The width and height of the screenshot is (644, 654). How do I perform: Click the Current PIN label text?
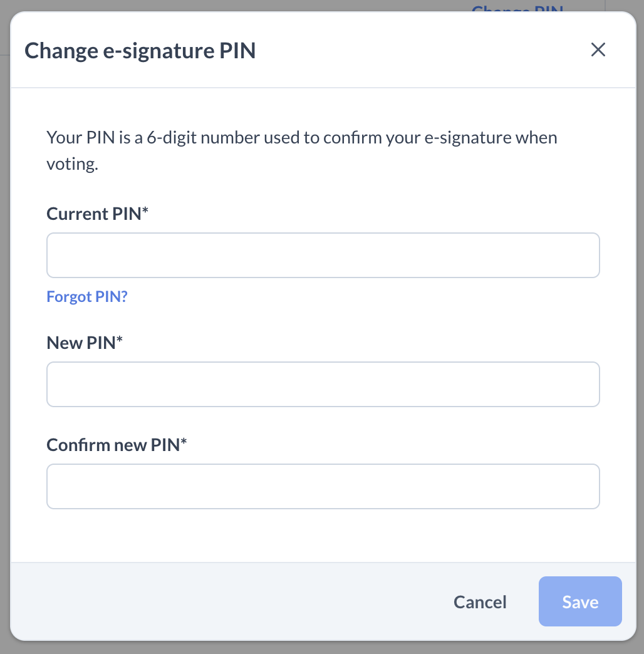click(94, 214)
